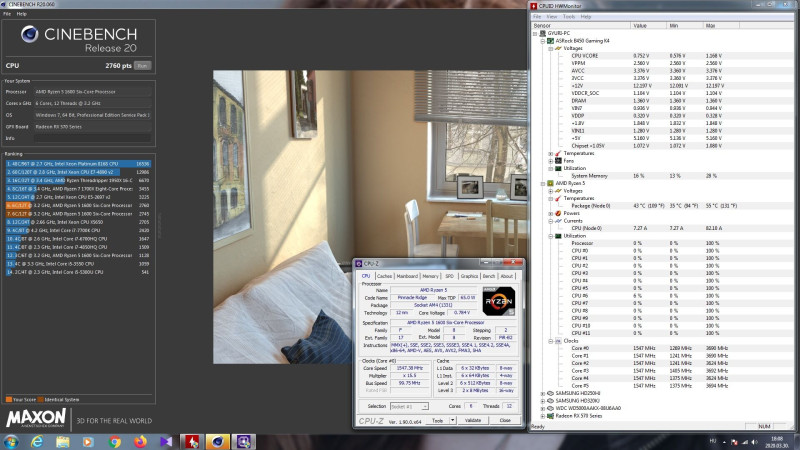Open Cinebench File menu
The height and width of the screenshot is (450, 800).
(x=7, y=14)
